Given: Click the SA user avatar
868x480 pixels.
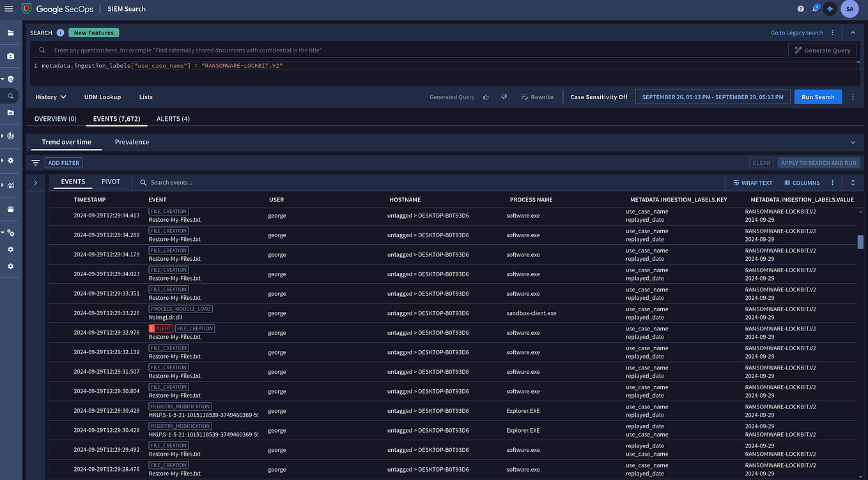Looking at the screenshot, I should tap(849, 8).
